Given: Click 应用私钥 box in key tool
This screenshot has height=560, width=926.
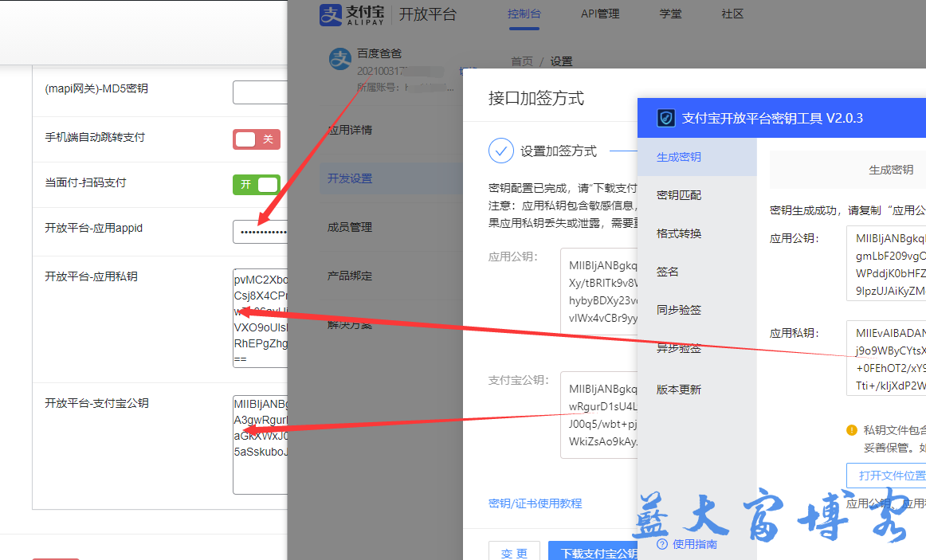Looking at the screenshot, I should click(x=886, y=358).
